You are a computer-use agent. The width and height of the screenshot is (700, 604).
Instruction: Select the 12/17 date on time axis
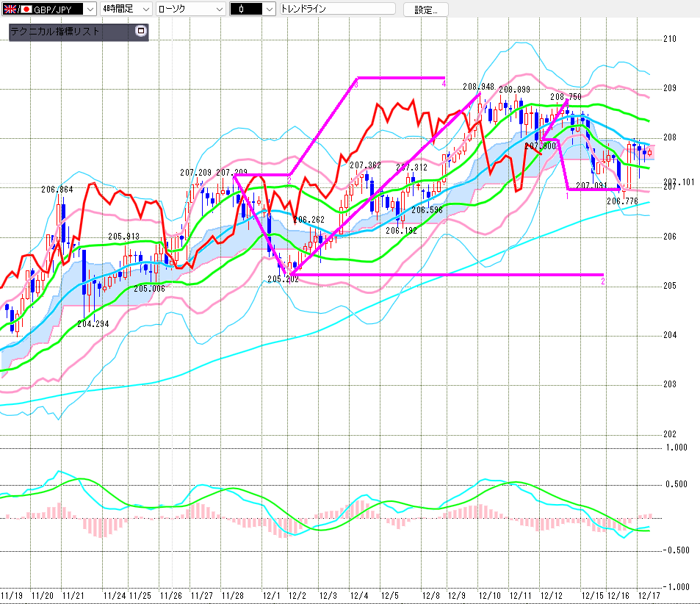pyautogui.click(x=648, y=594)
